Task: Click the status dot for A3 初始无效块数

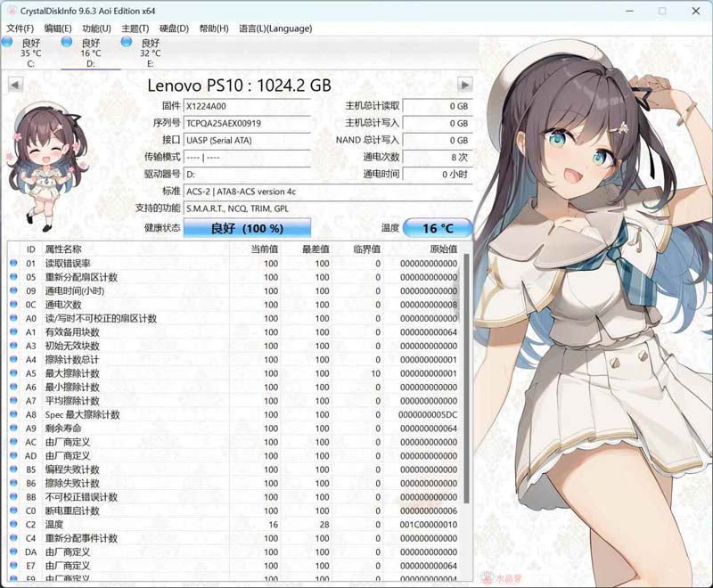Action: pos(13,346)
